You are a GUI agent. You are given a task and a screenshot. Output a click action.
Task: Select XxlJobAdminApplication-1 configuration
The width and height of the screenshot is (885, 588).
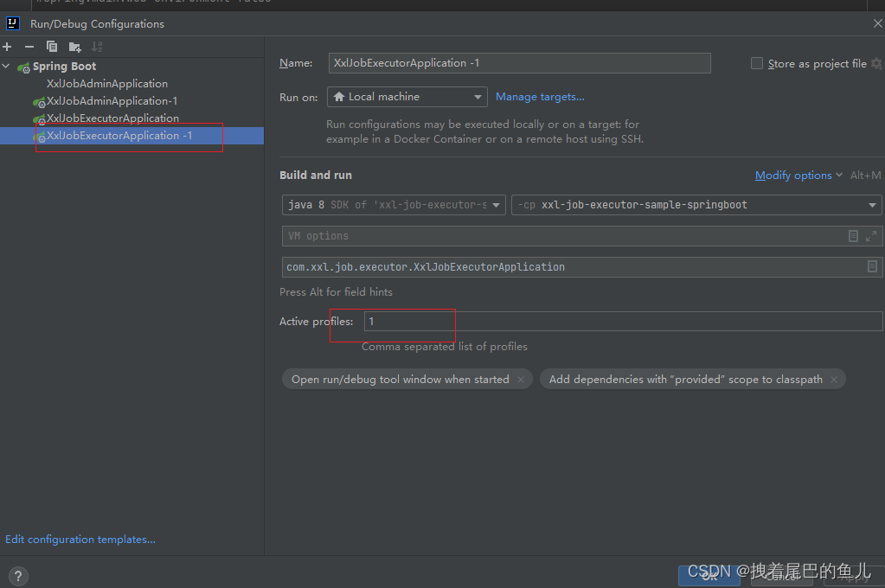pos(112,101)
